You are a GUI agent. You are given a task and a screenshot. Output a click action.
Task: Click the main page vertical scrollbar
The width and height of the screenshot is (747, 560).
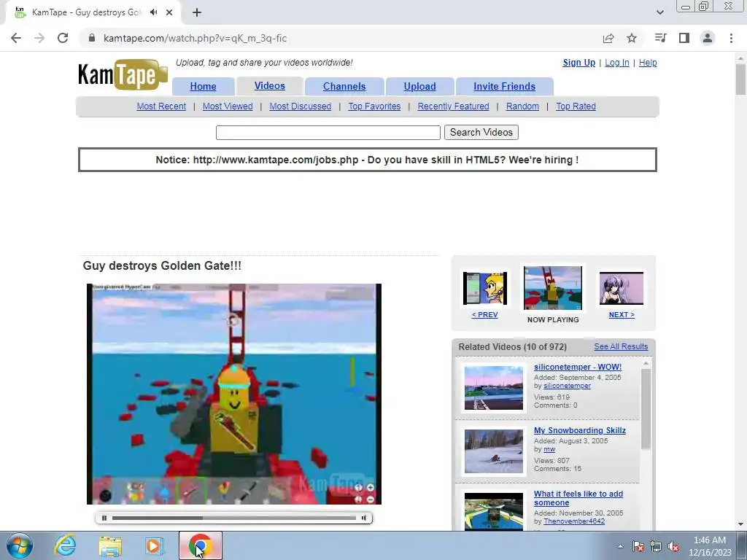coord(741,79)
